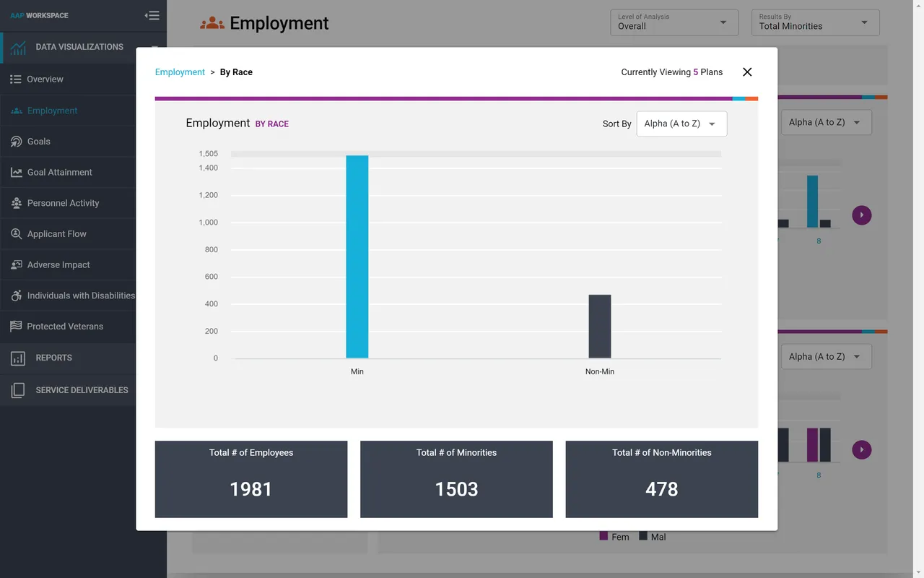
Task: Collapse the sidebar with the arrow toggle
Action: coord(152,14)
